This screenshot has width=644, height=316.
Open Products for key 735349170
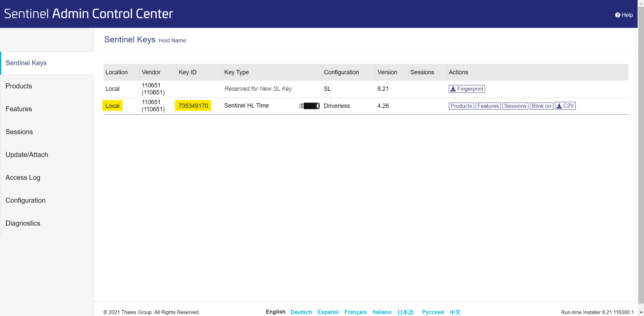coord(461,106)
